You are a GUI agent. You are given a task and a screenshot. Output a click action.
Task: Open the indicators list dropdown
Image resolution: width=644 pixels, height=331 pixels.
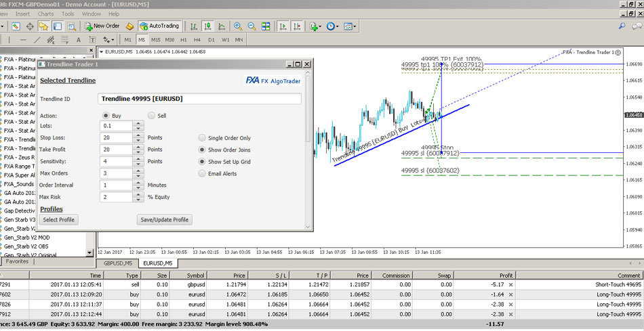(316, 26)
